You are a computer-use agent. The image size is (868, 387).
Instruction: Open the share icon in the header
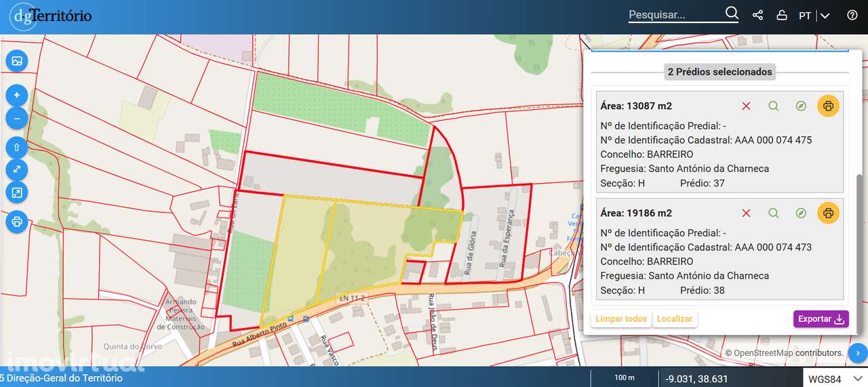click(x=758, y=15)
